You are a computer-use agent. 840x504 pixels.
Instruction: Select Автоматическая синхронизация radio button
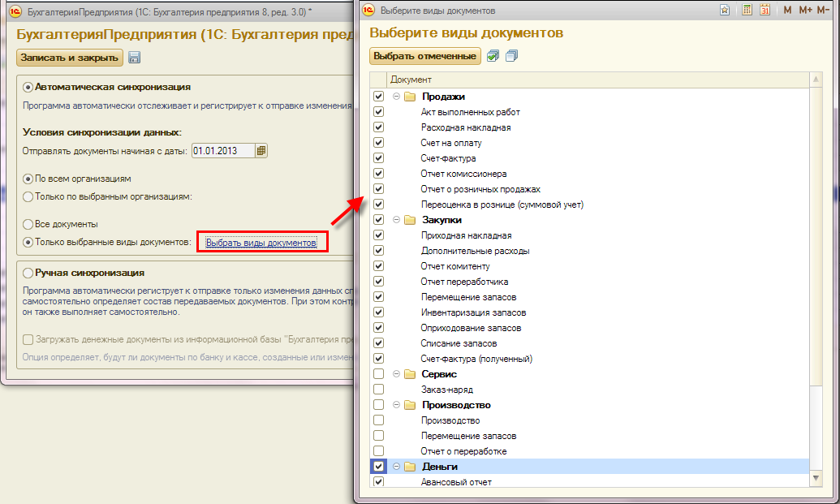click(28, 87)
